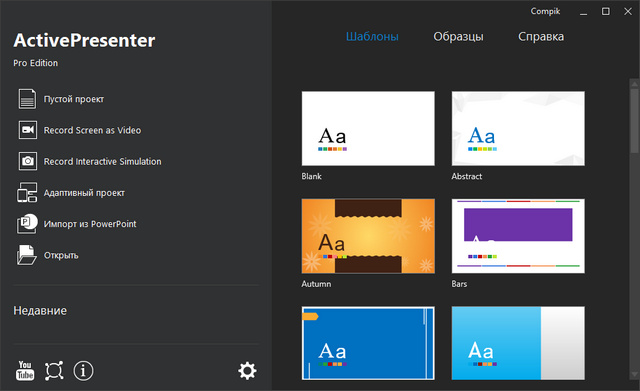The image size is (640, 391).
Task: Select the Autumn template thumbnail
Action: point(368,236)
